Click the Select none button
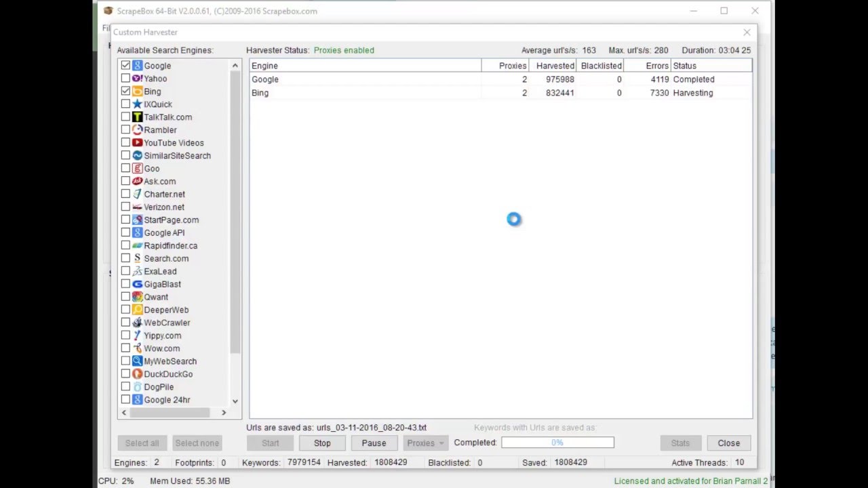The height and width of the screenshot is (488, 868). tap(197, 443)
